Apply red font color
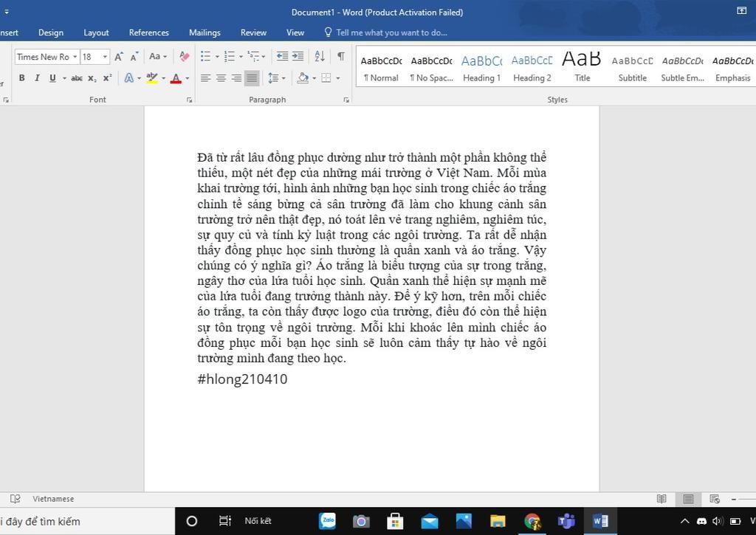The image size is (756, 535). 176,77
